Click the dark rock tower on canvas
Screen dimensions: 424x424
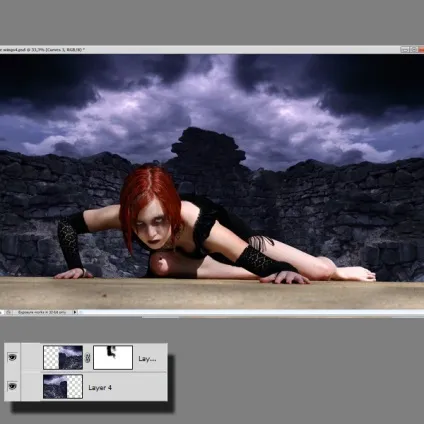point(207,147)
